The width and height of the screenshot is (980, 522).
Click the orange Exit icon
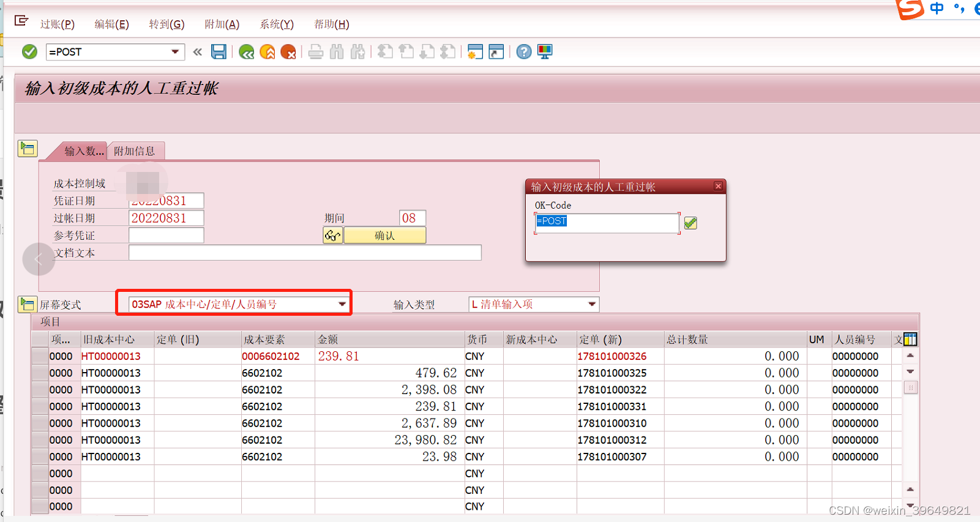coord(267,52)
